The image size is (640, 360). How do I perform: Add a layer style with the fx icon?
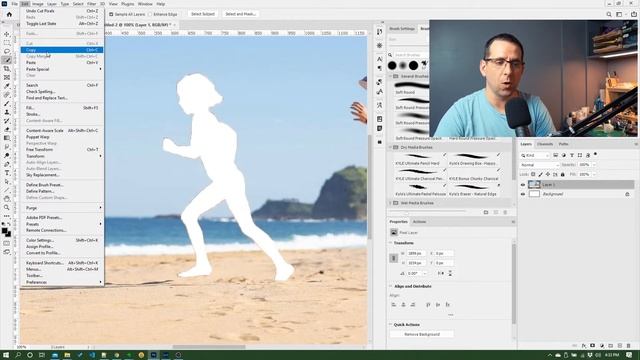[x=584, y=346]
